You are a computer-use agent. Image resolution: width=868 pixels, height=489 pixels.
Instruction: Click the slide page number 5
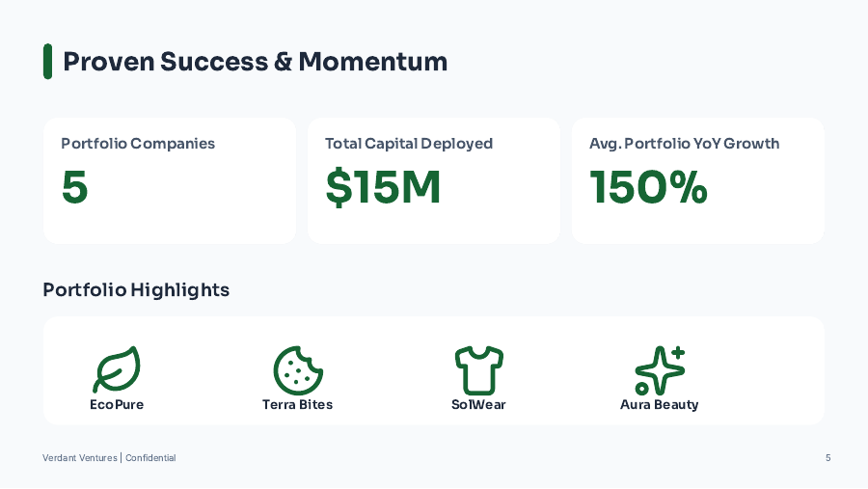point(827,458)
